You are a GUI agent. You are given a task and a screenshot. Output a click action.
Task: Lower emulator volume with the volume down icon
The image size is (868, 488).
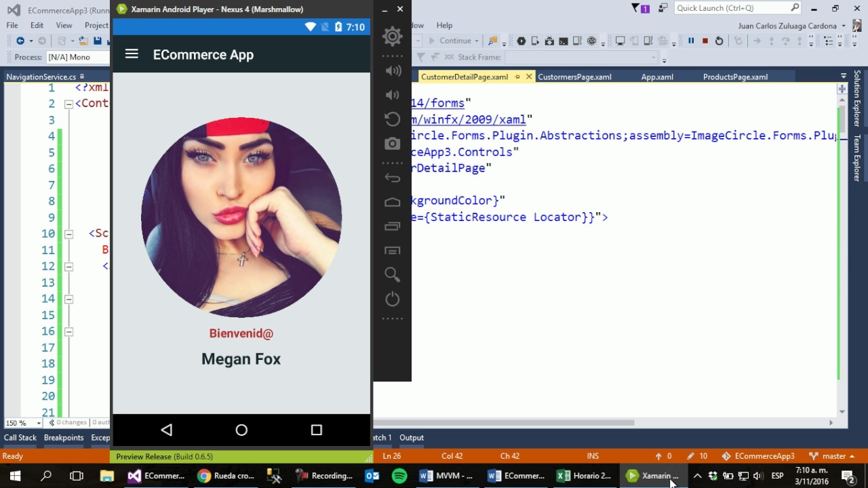[391, 95]
